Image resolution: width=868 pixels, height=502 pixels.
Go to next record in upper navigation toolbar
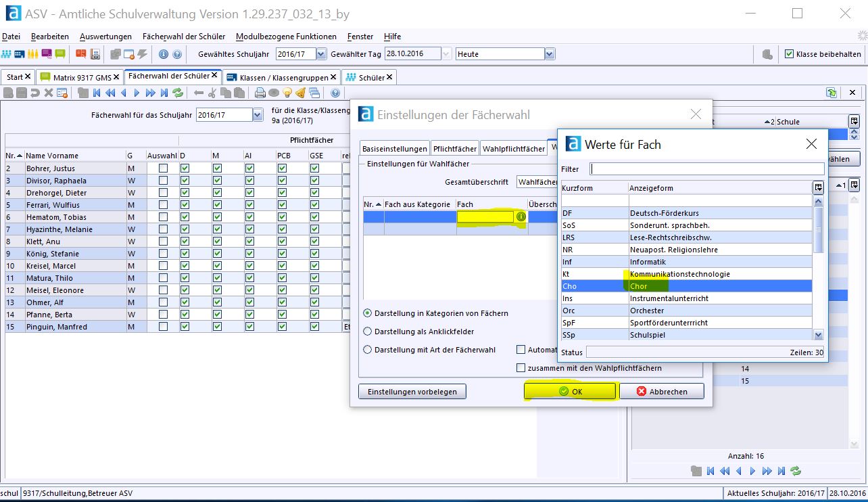pyautogui.click(x=137, y=93)
